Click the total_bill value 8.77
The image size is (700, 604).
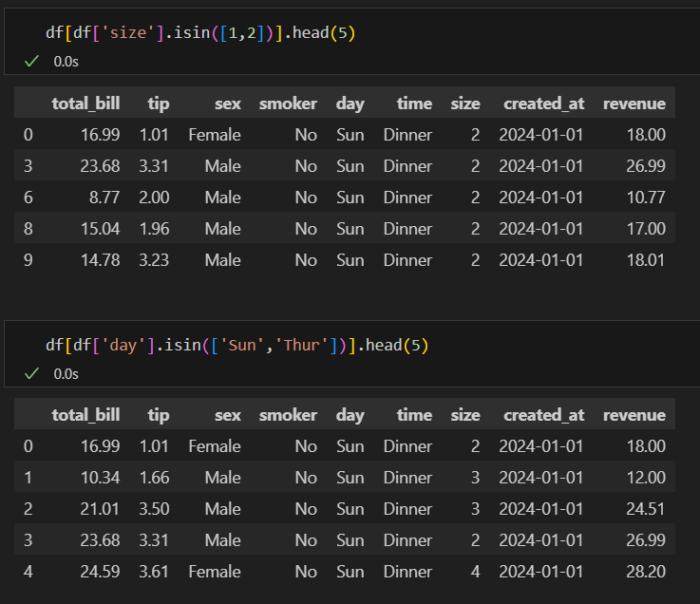point(104,198)
